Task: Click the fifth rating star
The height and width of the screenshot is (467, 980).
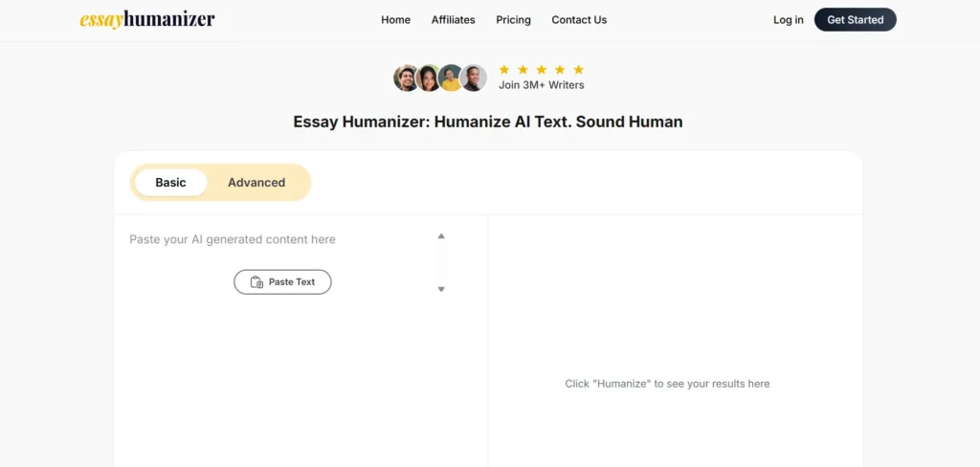Action: click(579, 70)
